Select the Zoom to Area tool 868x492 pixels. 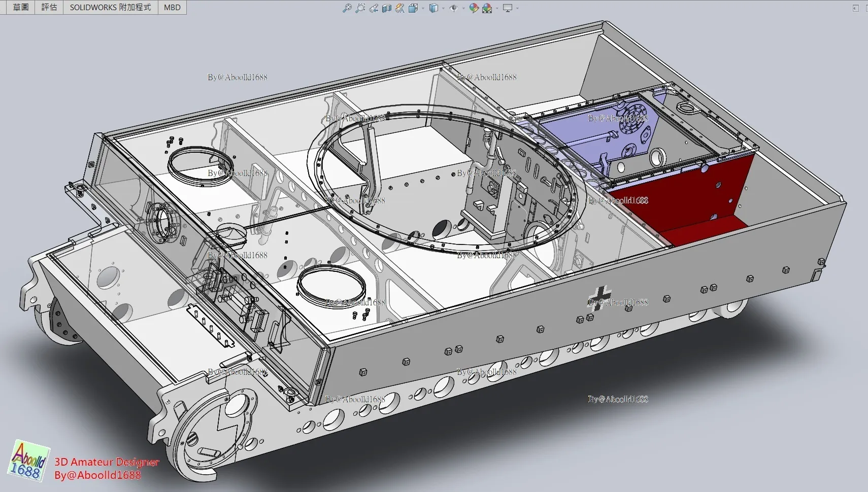click(x=360, y=8)
